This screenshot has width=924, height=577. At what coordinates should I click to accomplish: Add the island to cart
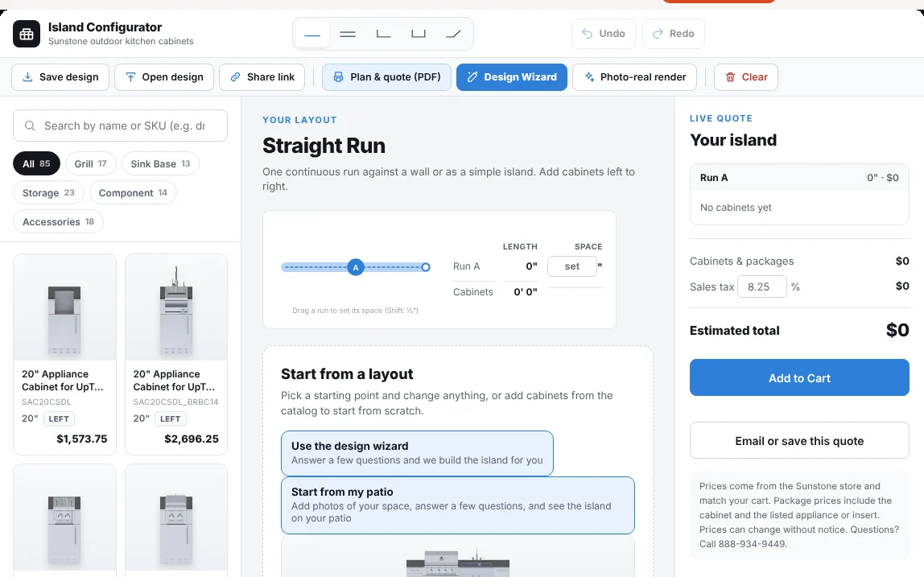click(800, 377)
